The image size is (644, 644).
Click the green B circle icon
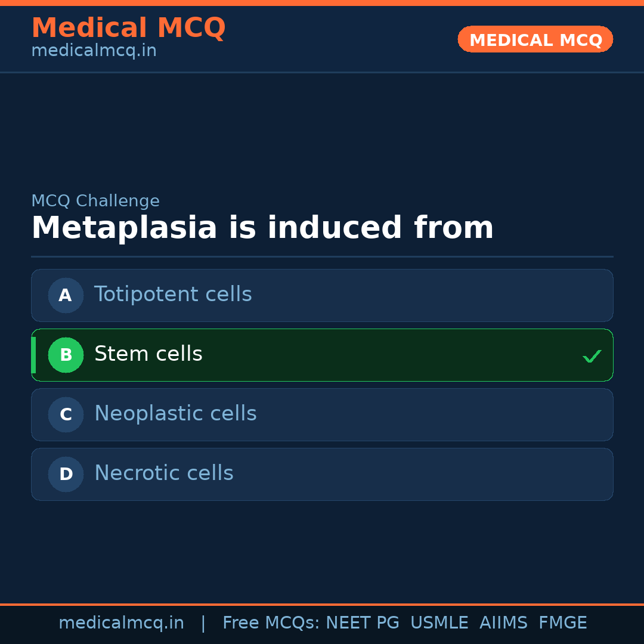pyautogui.click(x=66, y=355)
